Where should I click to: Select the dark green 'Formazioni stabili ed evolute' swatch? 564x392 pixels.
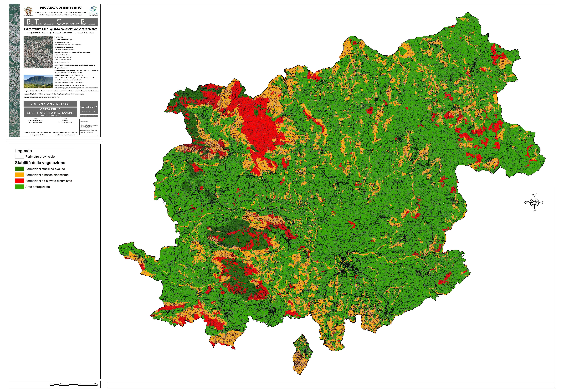click(19, 169)
